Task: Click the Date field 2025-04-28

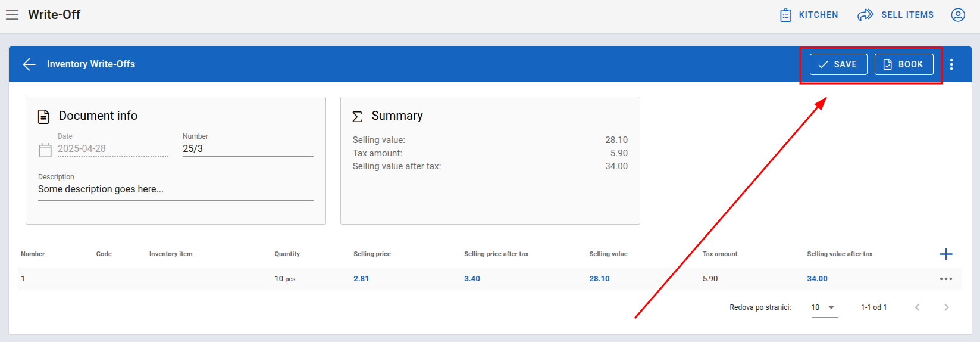Action: pyautogui.click(x=113, y=149)
